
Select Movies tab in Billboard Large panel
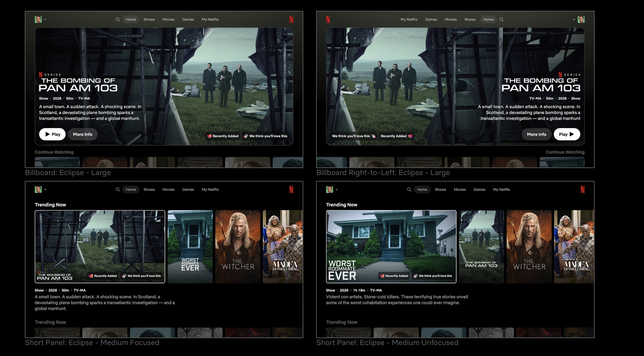click(168, 20)
